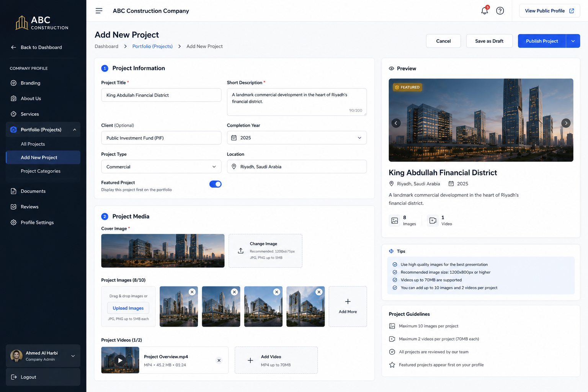Show next preview image arrow

click(x=566, y=123)
